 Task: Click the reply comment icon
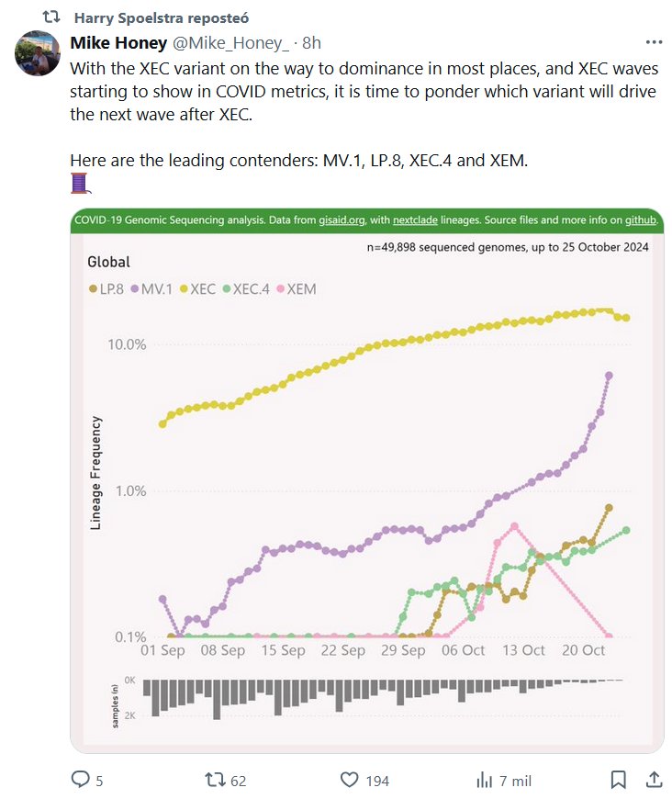point(81,780)
